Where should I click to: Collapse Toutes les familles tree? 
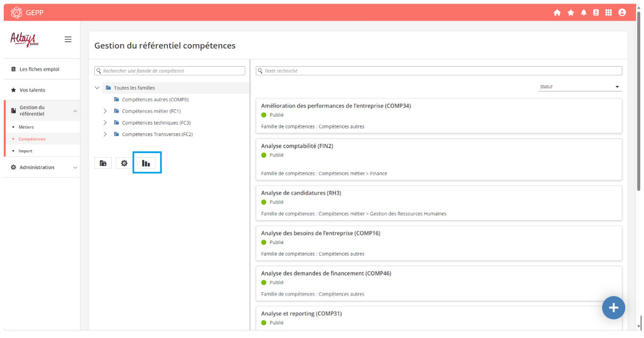click(97, 88)
